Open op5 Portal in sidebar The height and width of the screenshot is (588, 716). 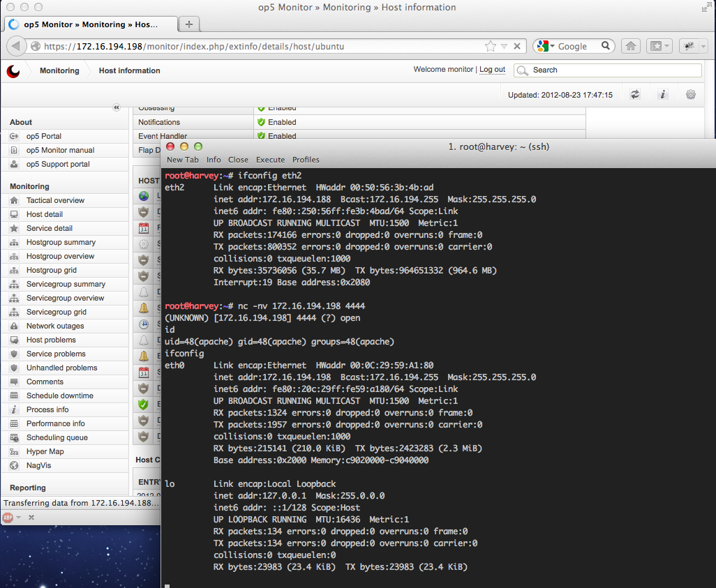[44, 136]
